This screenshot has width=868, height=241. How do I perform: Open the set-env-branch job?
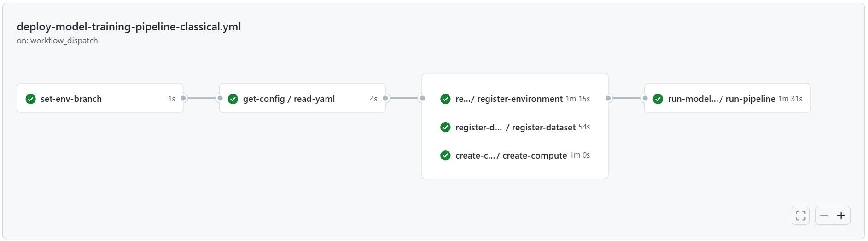point(100,98)
